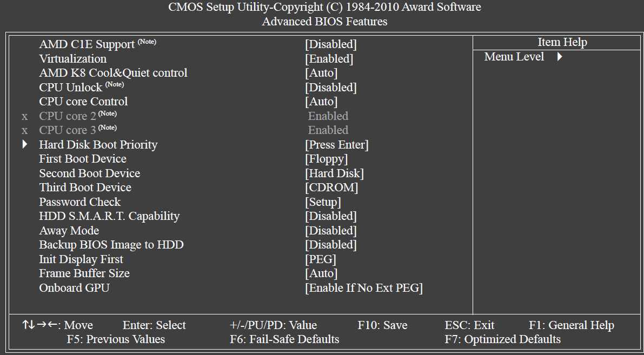Open the First Boot Device Floppy option
644x355 pixels.
(326, 159)
